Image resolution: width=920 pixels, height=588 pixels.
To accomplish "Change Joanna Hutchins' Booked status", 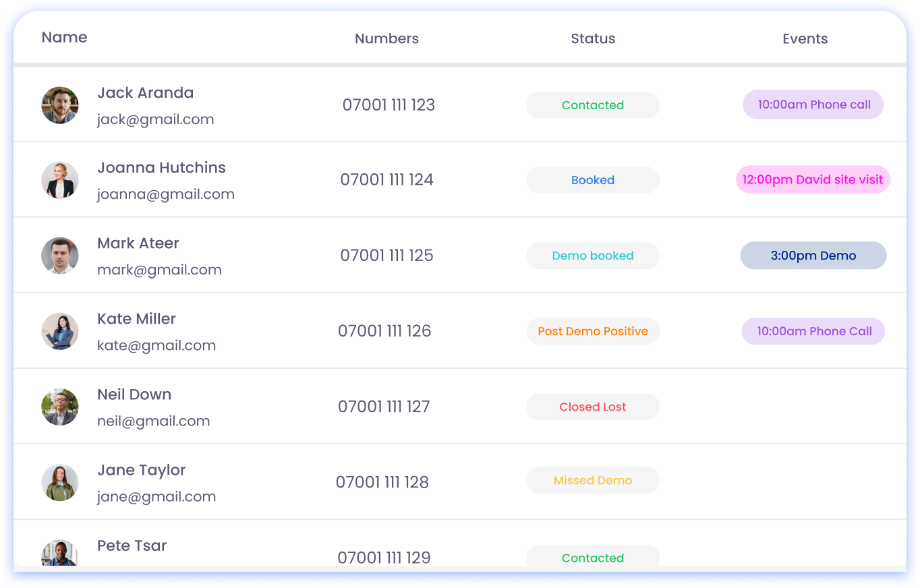I will tap(593, 180).
